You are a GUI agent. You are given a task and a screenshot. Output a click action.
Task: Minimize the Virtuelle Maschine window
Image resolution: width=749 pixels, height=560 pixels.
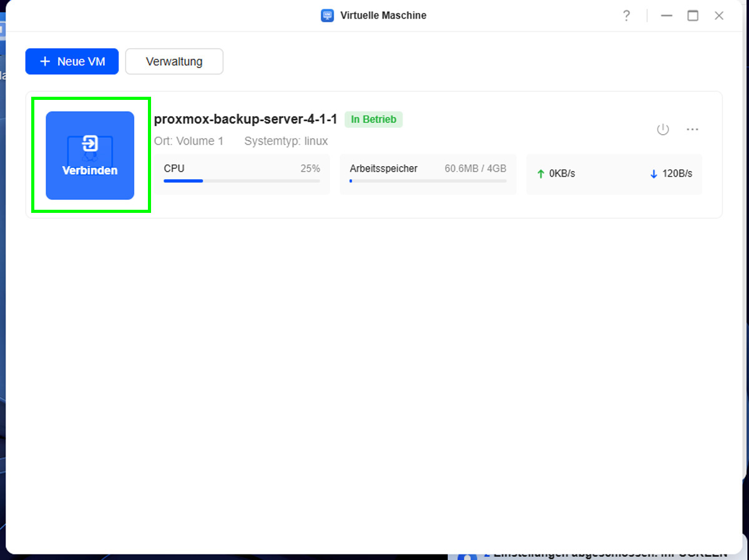coord(667,16)
